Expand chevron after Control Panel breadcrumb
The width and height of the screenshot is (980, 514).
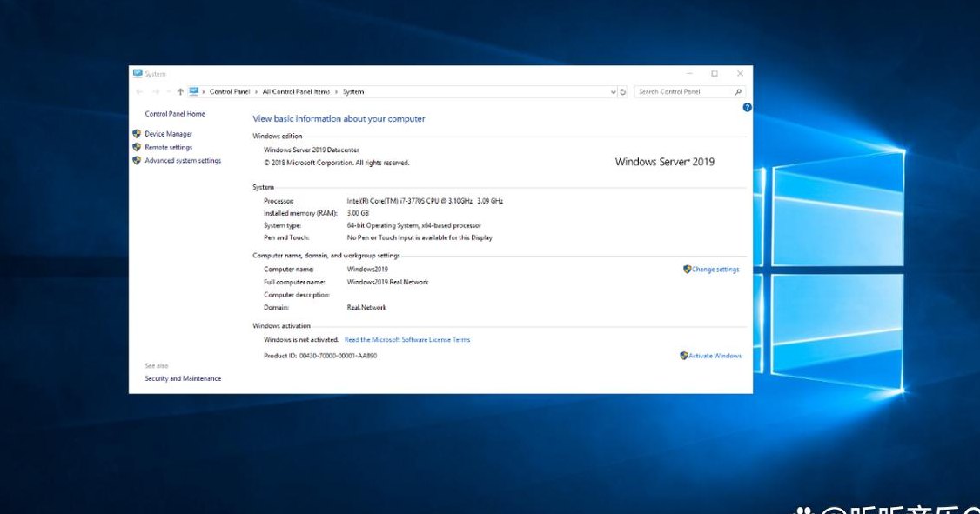click(x=256, y=92)
